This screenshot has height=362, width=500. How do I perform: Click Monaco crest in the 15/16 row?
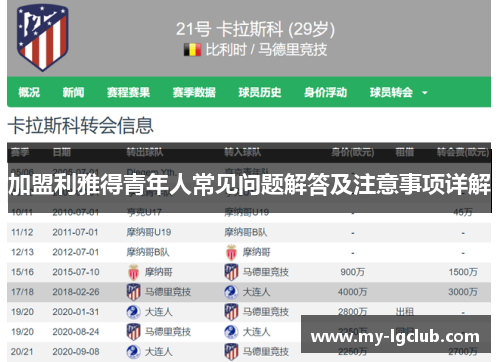pyautogui.click(x=134, y=272)
